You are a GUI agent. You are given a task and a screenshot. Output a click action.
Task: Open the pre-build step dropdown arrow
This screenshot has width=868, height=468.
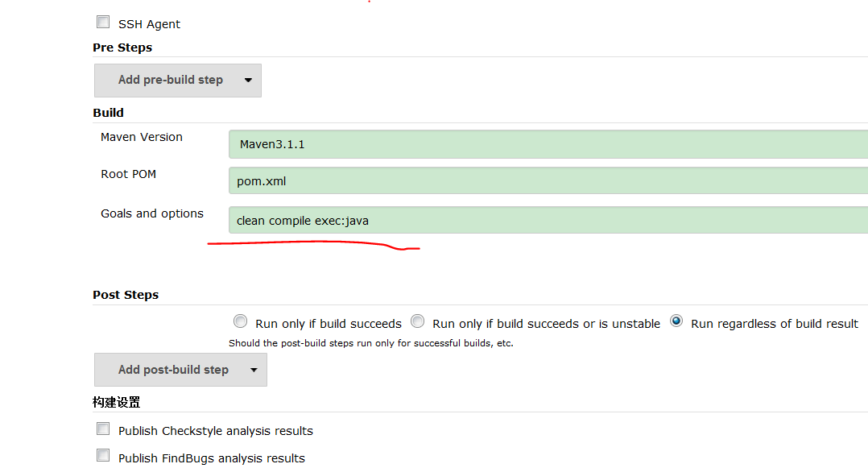click(248, 81)
